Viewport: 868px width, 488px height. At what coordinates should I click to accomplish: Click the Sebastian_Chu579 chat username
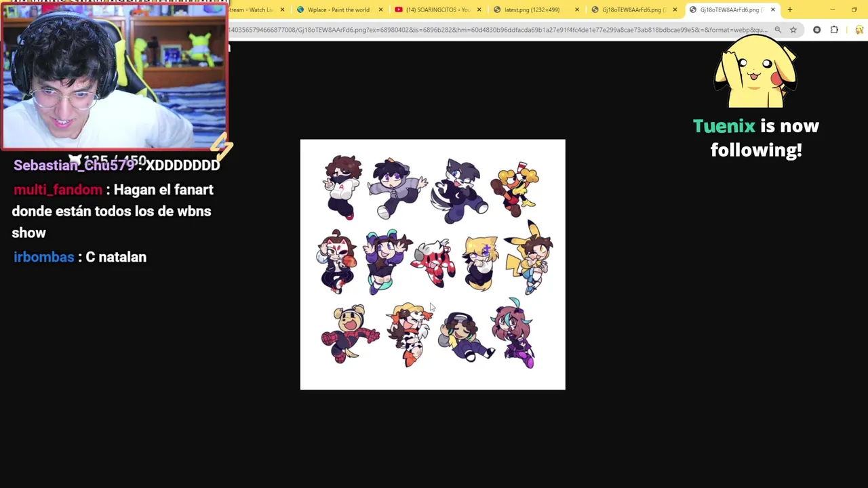pyautogui.click(x=74, y=165)
